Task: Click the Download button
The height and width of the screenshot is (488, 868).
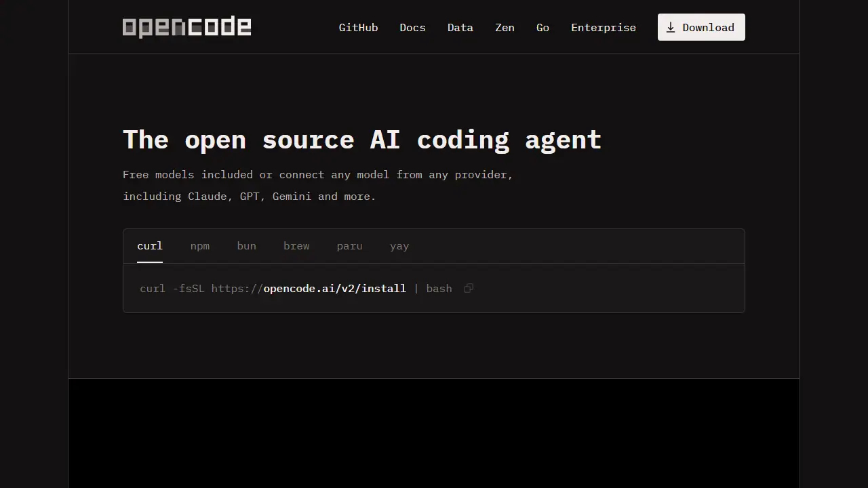Action: [701, 27]
